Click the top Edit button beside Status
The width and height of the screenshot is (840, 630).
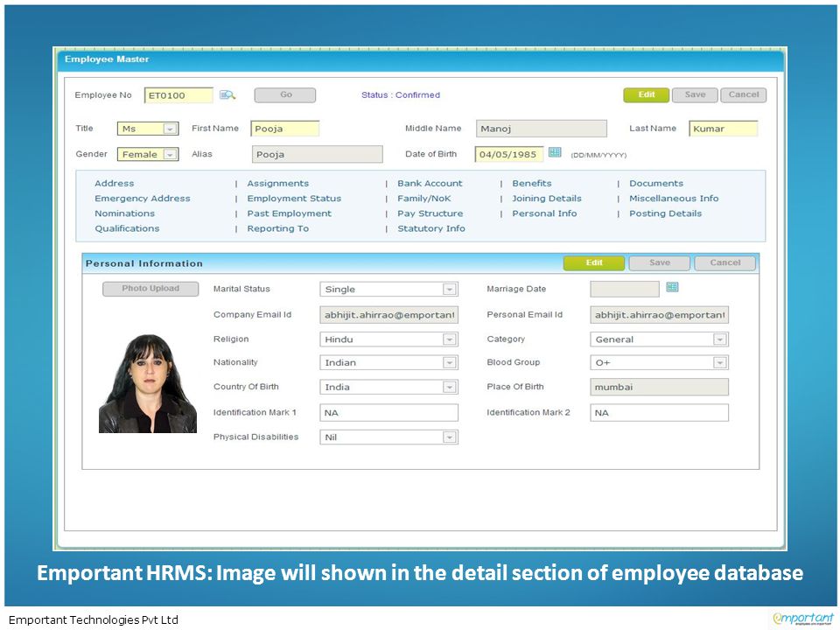point(646,94)
